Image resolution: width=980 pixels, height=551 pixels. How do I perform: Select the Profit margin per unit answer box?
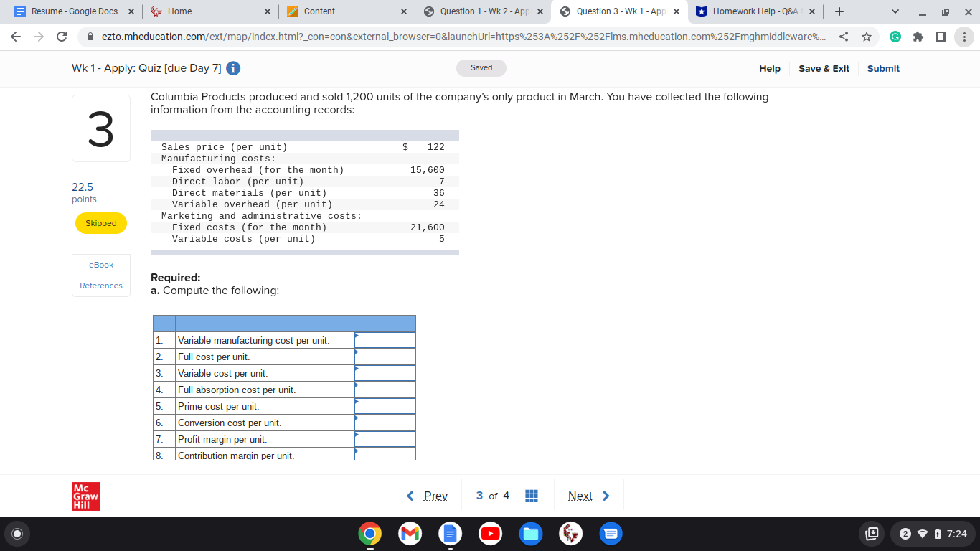[385, 439]
